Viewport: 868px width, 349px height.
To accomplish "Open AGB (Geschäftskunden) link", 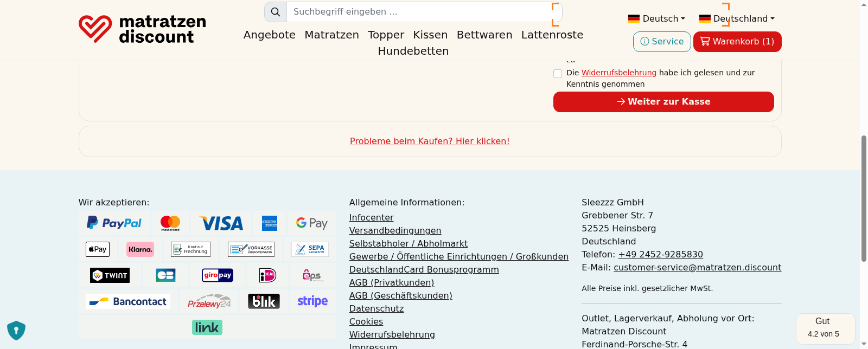I will tap(401, 295).
